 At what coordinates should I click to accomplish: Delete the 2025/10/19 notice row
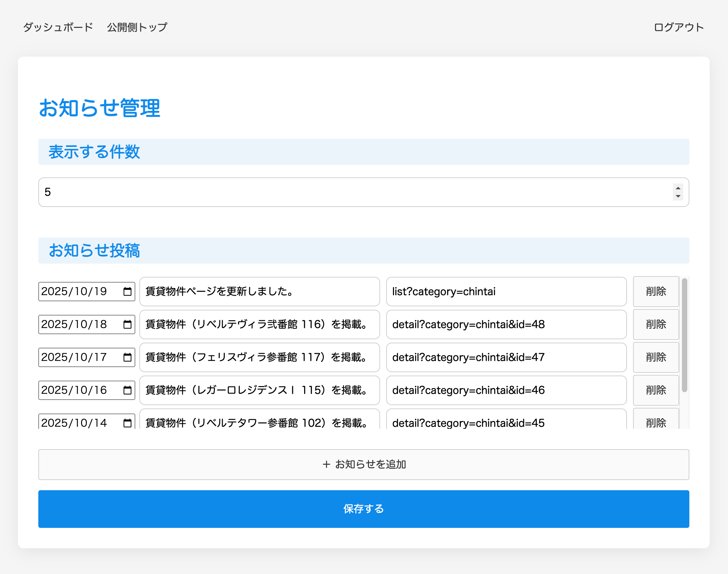(656, 291)
